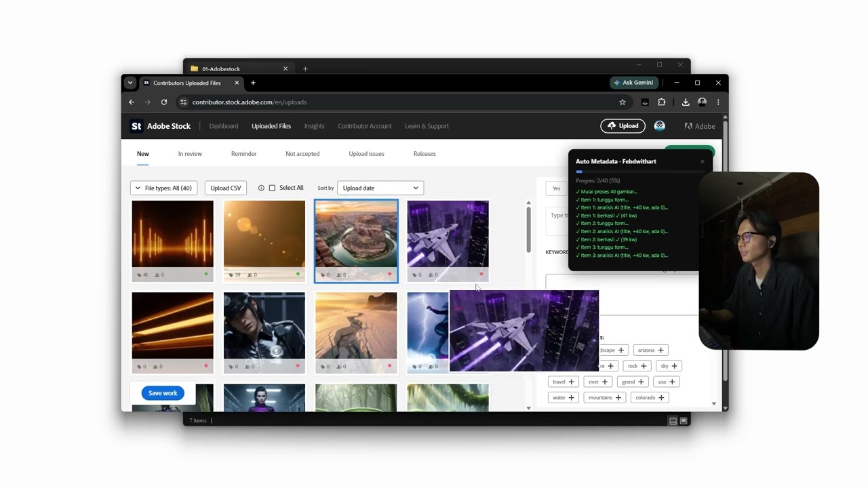Click the Upload CSV button
Screen dimensions: 868x488
click(x=225, y=188)
